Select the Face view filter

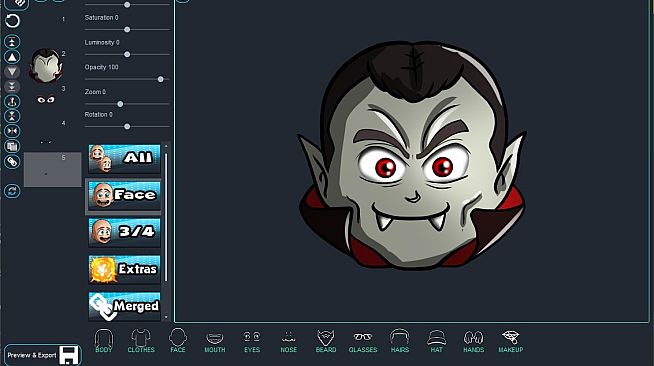pos(124,195)
